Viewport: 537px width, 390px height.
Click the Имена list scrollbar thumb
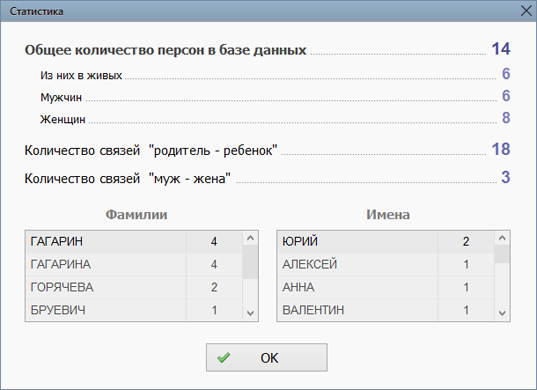[x=502, y=254]
